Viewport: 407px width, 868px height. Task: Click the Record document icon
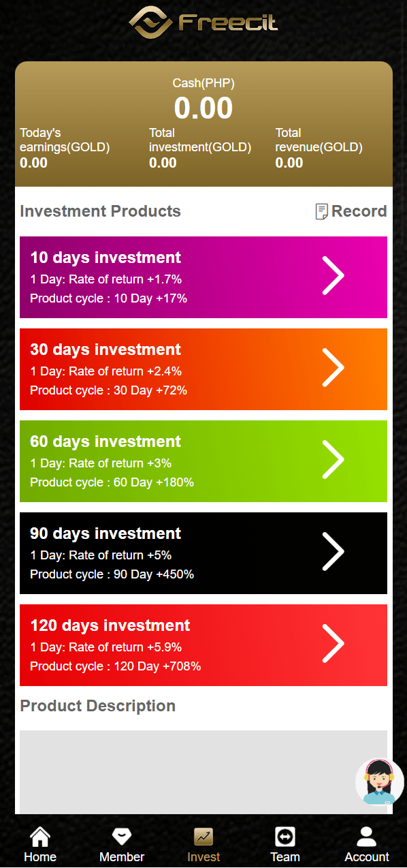pos(322,211)
